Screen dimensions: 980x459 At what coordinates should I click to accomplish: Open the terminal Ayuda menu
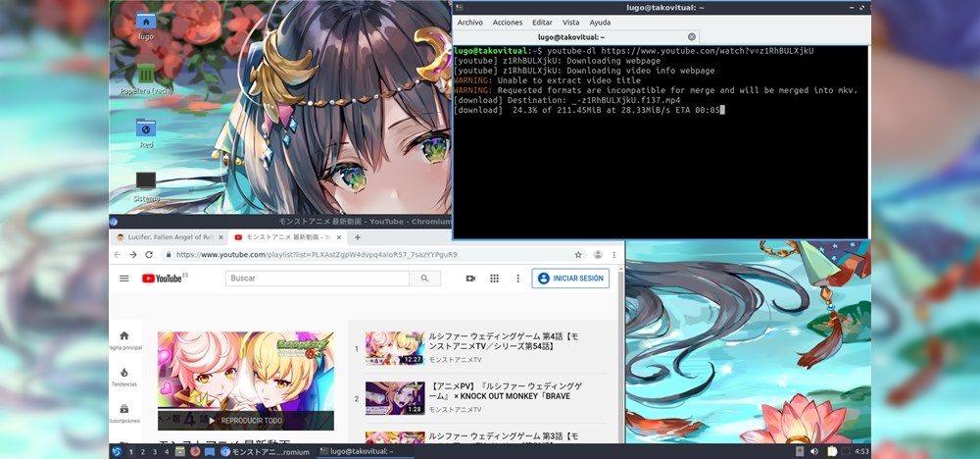point(600,23)
